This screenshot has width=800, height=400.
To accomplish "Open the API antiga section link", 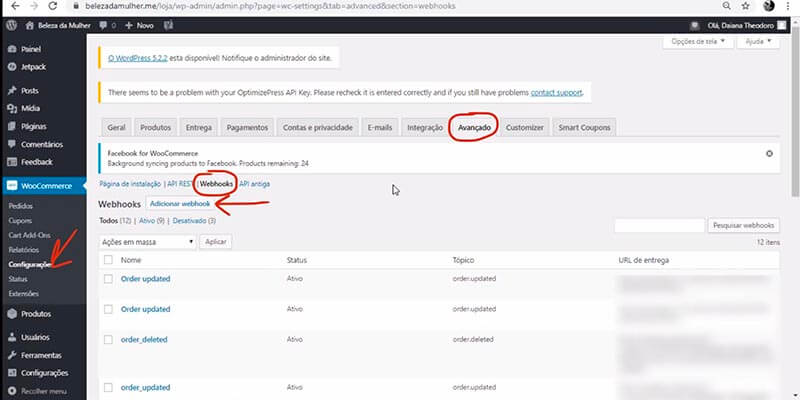I will tap(255, 184).
